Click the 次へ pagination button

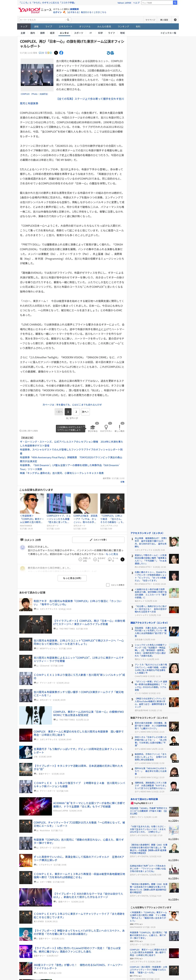(x=85, y=411)
